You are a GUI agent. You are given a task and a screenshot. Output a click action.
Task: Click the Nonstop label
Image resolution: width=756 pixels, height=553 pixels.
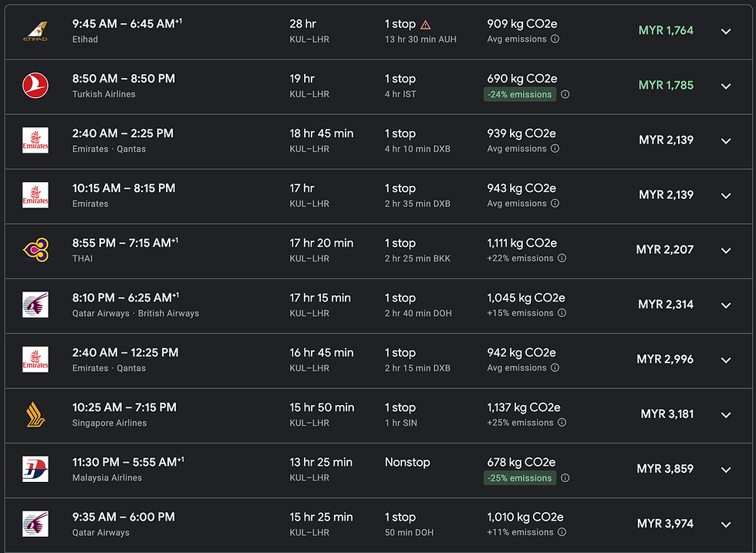pos(407,462)
